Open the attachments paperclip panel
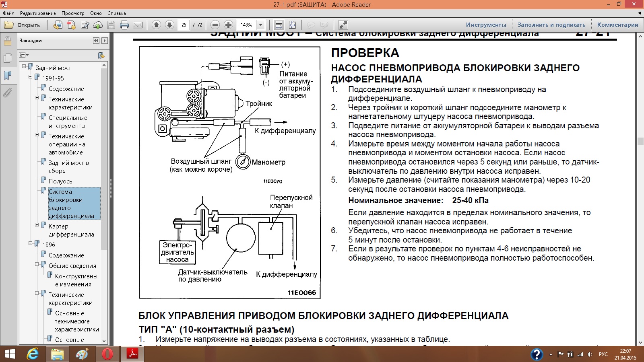This screenshot has width=644, height=362. pos(7,93)
